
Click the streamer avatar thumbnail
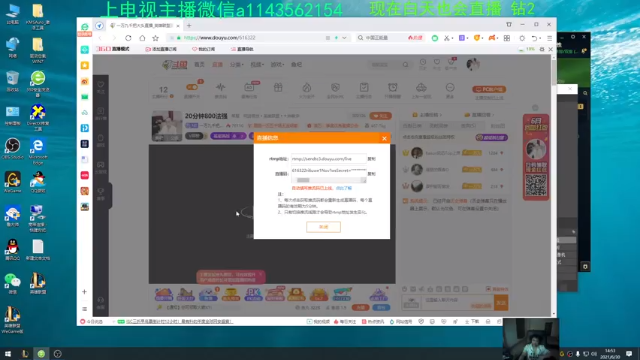pyautogui.click(x=167, y=126)
